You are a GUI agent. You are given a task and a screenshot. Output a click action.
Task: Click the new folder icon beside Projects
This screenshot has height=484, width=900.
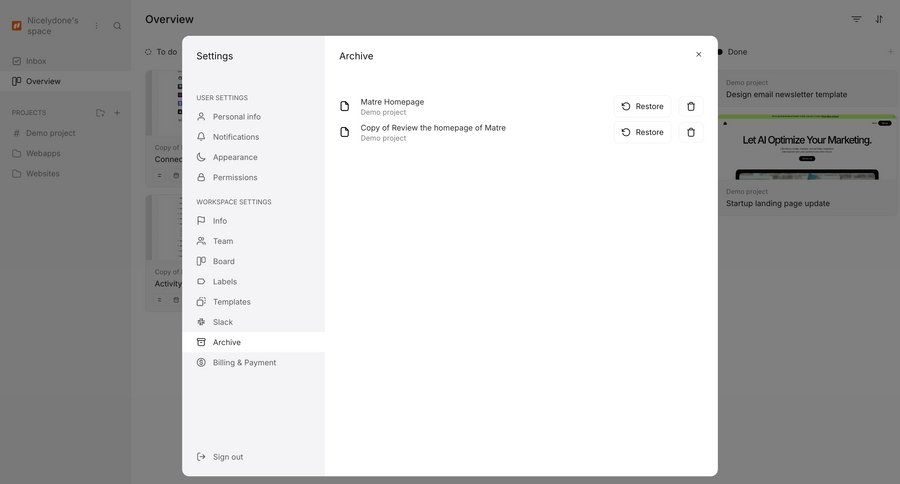(100, 113)
